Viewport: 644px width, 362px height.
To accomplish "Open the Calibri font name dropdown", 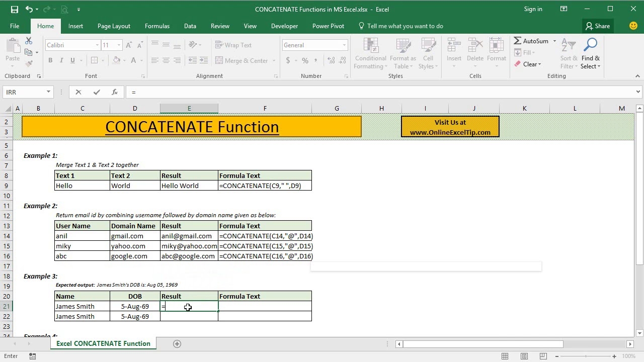I will click(x=97, y=45).
